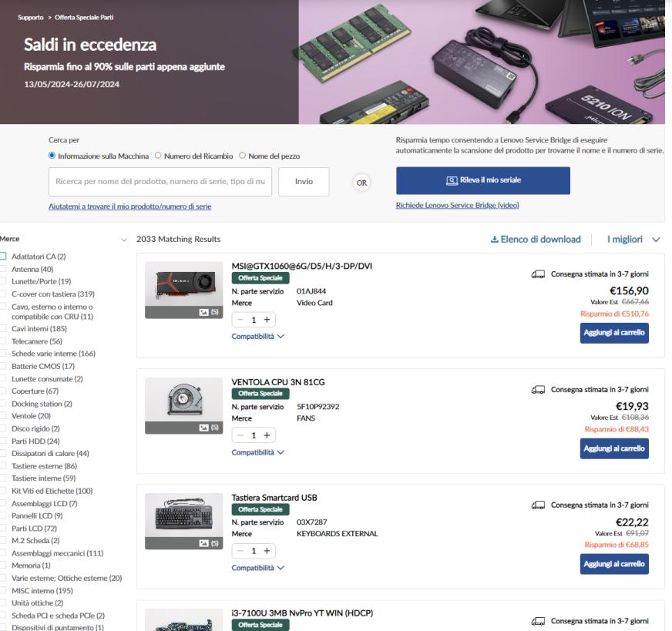Select Nome del pezzo radio option
The width and height of the screenshot is (672, 631).
pos(243,156)
